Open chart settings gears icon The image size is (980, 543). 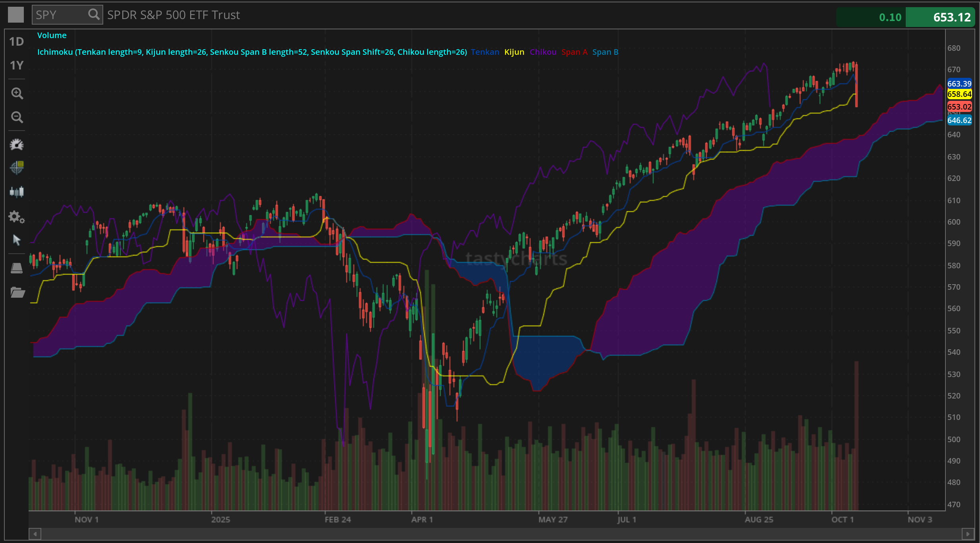pyautogui.click(x=17, y=217)
